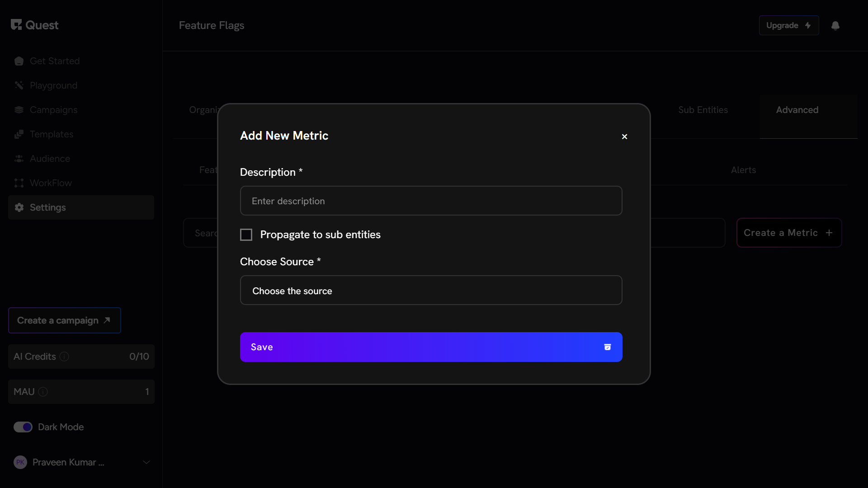Click the Enter description input field

431,201
